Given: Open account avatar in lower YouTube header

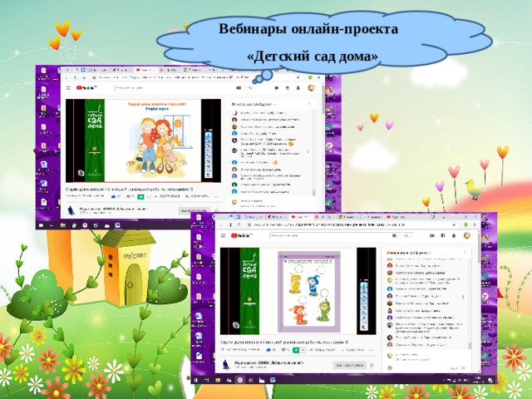Looking at the screenshot, I should click(x=467, y=235).
